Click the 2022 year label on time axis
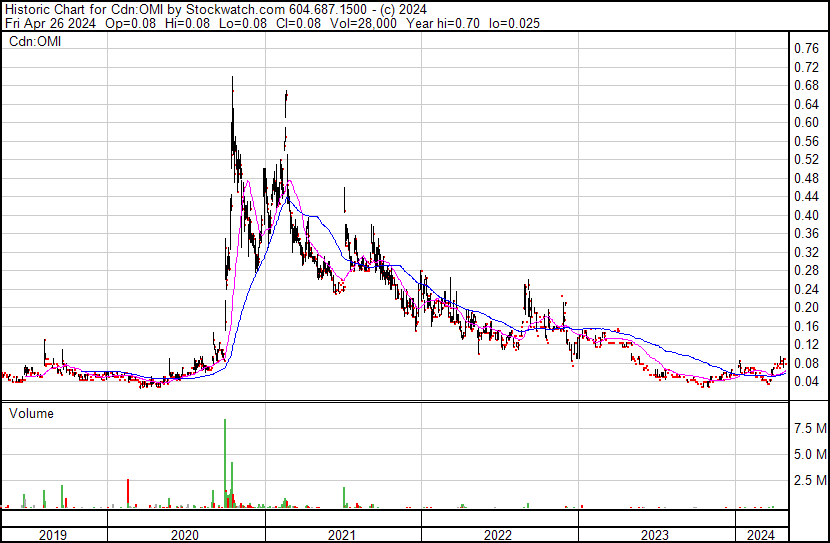 498,535
